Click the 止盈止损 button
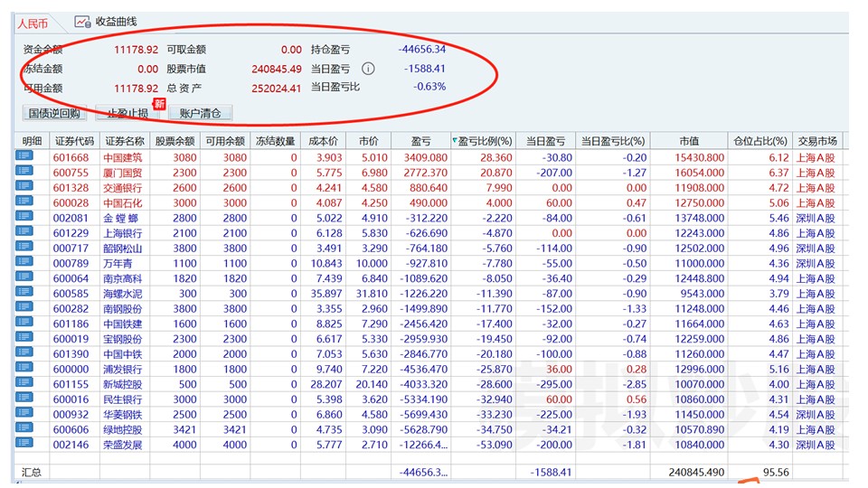The width and height of the screenshot is (868, 488). tap(127, 113)
